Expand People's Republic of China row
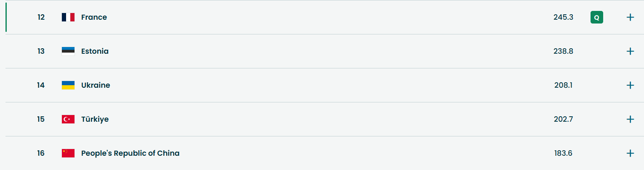The image size is (644, 170). [x=630, y=153]
